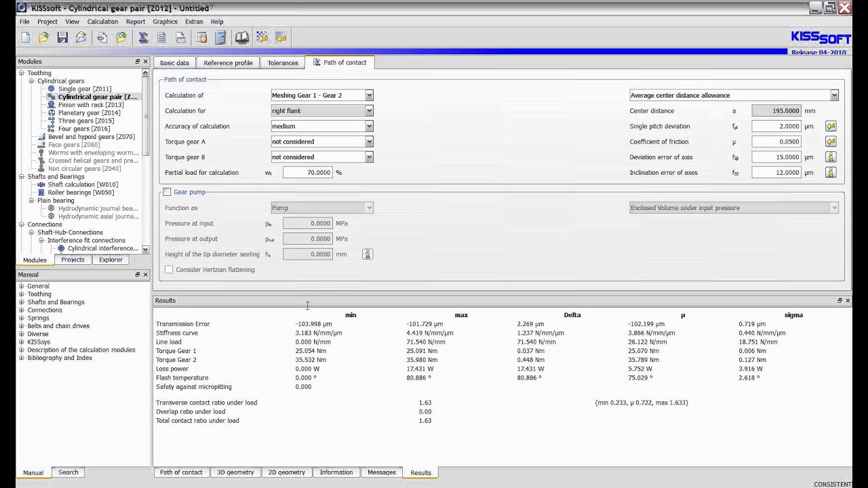The width and height of the screenshot is (868, 488).
Task: Click the Open file toolbar icon
Action: [x=43, y=38]
